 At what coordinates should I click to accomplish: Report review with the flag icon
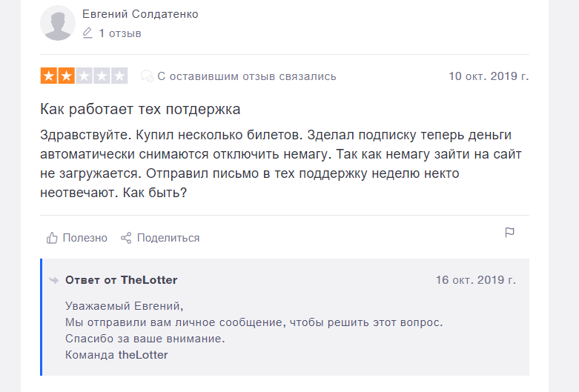click(509, 233)
